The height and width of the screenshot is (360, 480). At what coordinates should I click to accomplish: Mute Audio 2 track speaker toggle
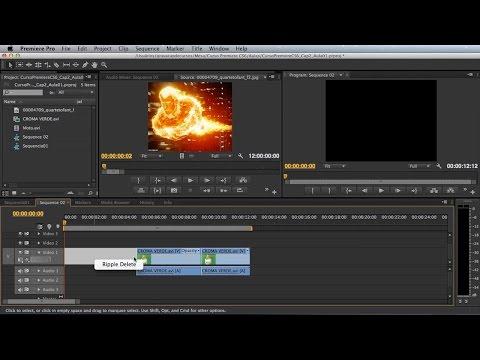[x=20, y=280]
